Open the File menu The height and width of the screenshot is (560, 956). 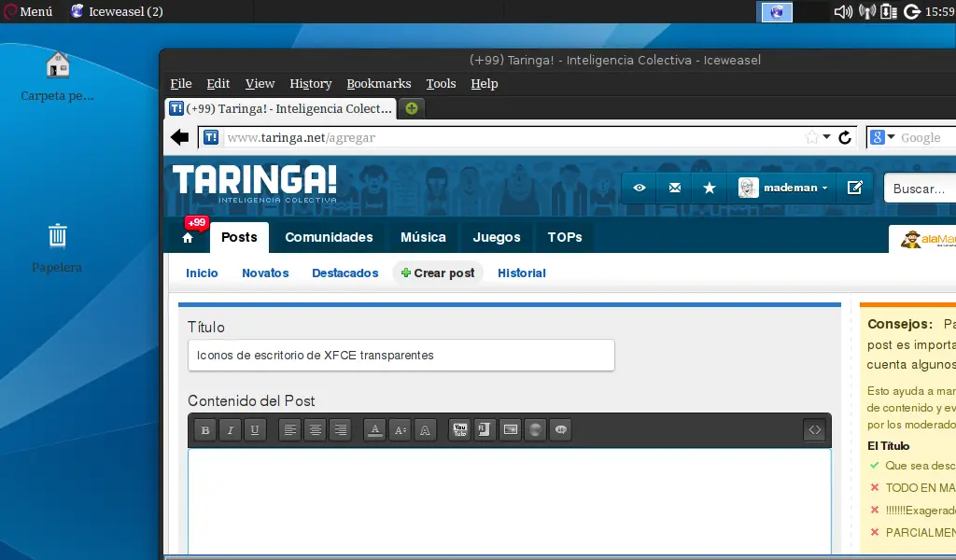[181, 83]
